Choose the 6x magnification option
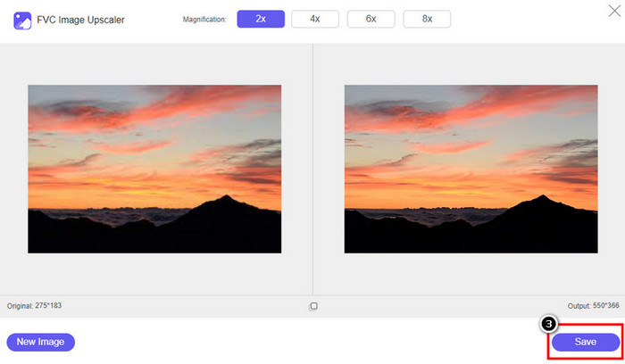 (371, 19)
